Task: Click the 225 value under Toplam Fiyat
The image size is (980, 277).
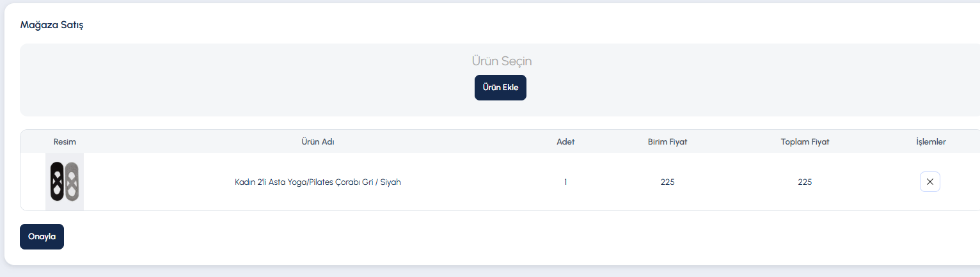Action: (805, 182)
